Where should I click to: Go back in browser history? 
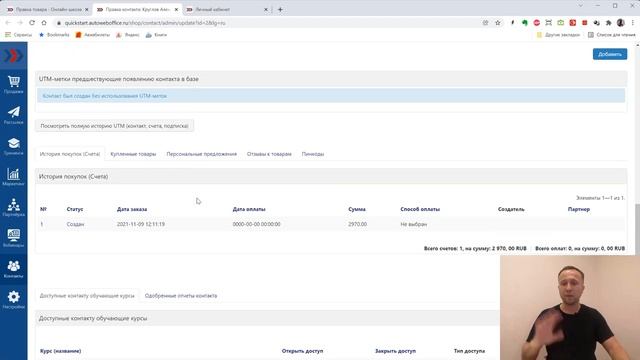click(x=8, y=23)
